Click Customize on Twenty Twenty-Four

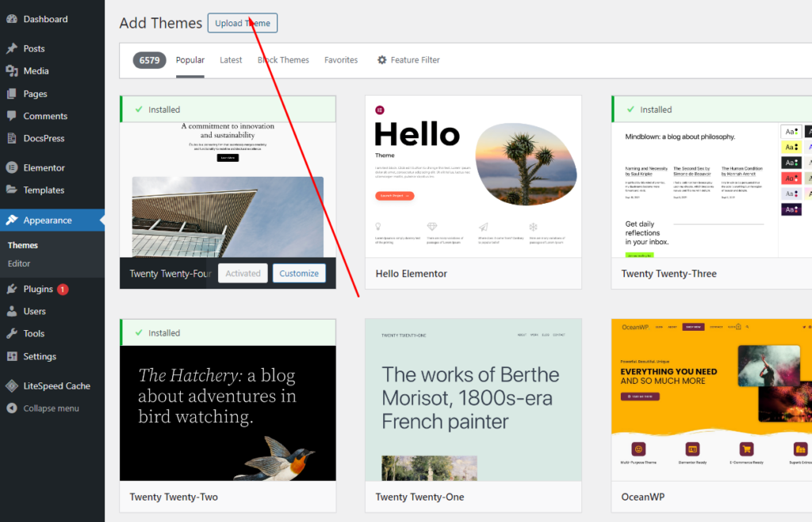[x=299, y=273]
